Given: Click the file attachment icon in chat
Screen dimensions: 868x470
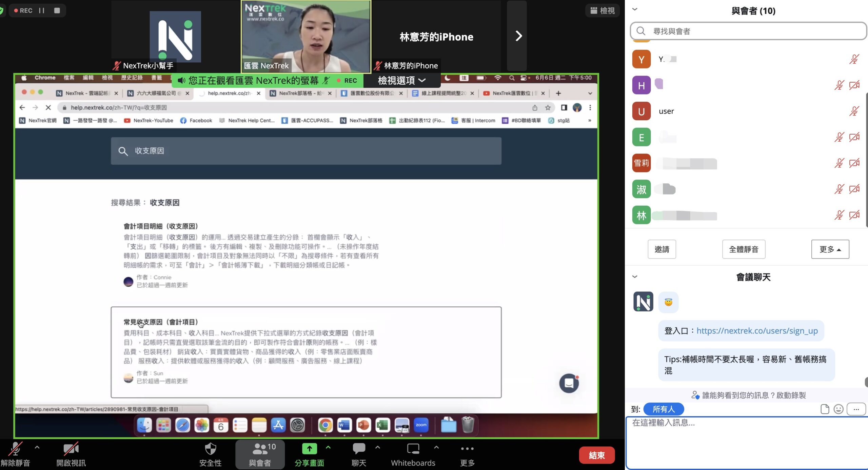Looking at the screenshot, I should click(x=825, y=409).
